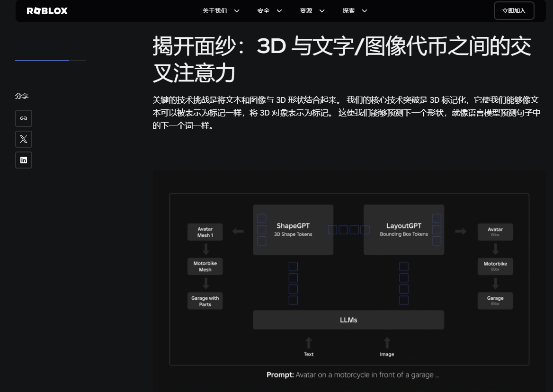Click the Motorbike Mesh box

coord(205,267)
